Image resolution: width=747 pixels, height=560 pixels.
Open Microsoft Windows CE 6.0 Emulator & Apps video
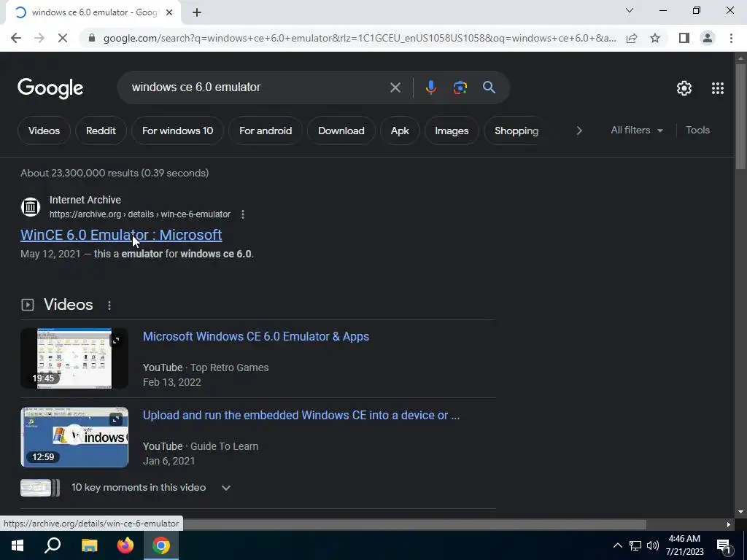(x=256, y=336)
